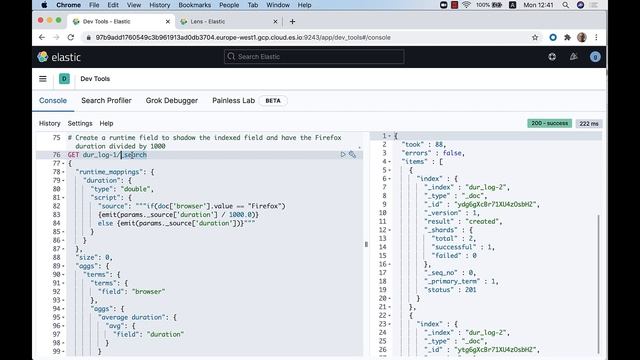Collapse runtime_mappings fold at line 78
The height and width of the screenshot is (360, 640).
[63, 172]
